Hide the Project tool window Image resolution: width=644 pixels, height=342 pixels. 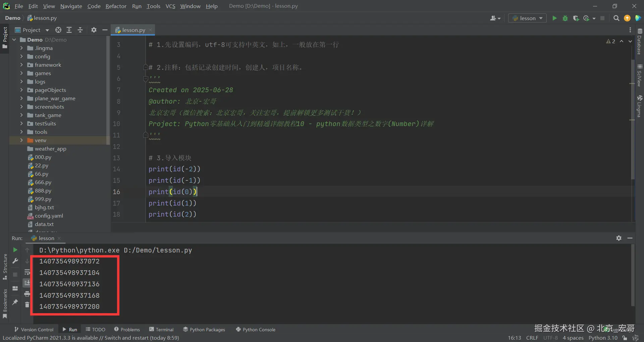105,30
